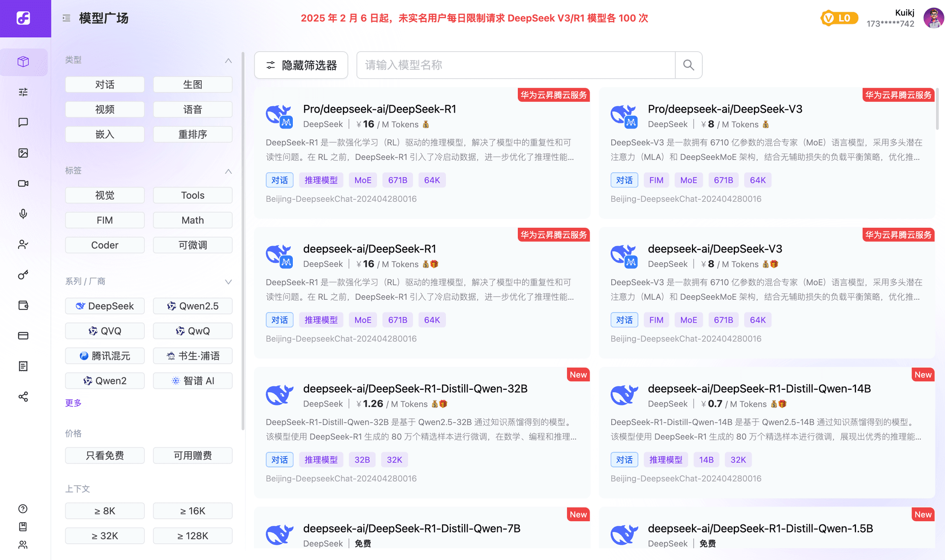Viewport: 945px width, 560px height.
Task: Click the model name search field
Action: (x=516, y=65)
